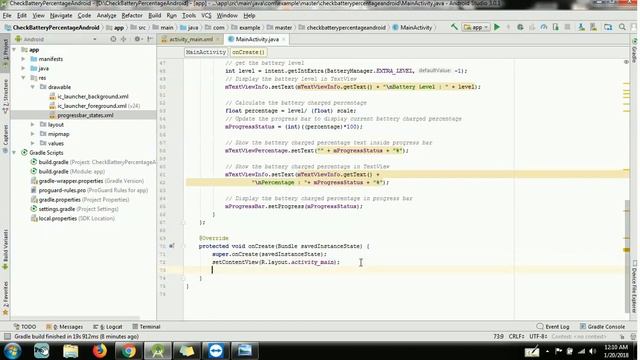640x360 pixels.
Task: Open the Messages tool window button
Action: (64, 327)
